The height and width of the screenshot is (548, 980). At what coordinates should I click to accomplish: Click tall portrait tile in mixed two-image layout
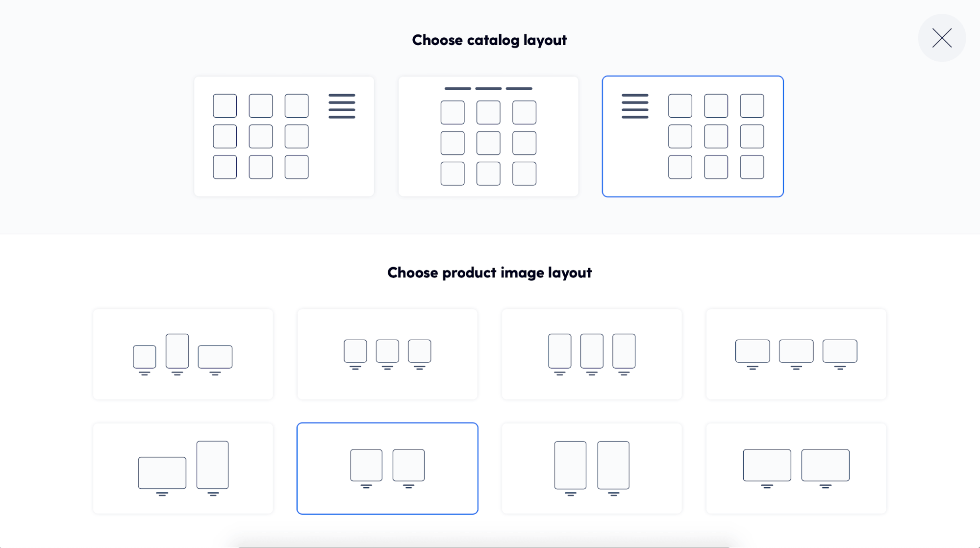(x=212, y=465)
